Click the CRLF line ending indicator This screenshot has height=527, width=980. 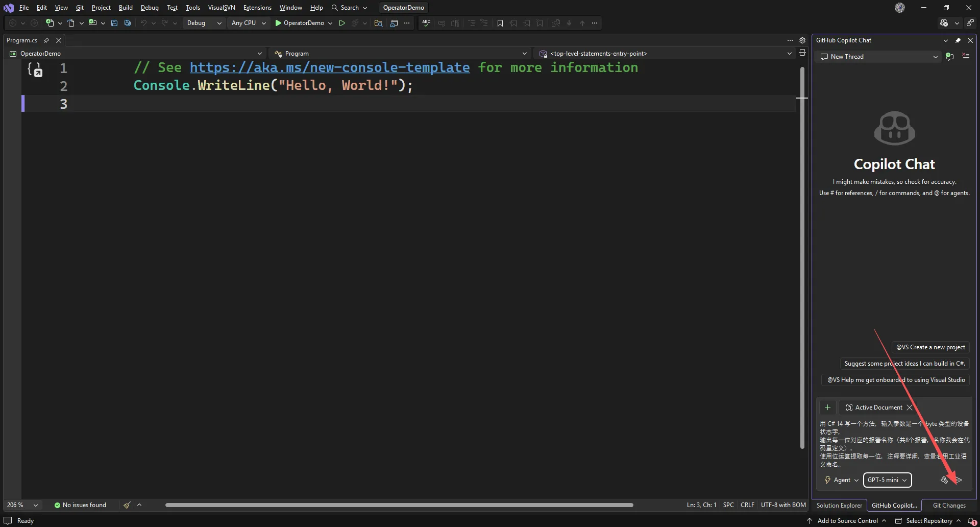coord(747,505)
